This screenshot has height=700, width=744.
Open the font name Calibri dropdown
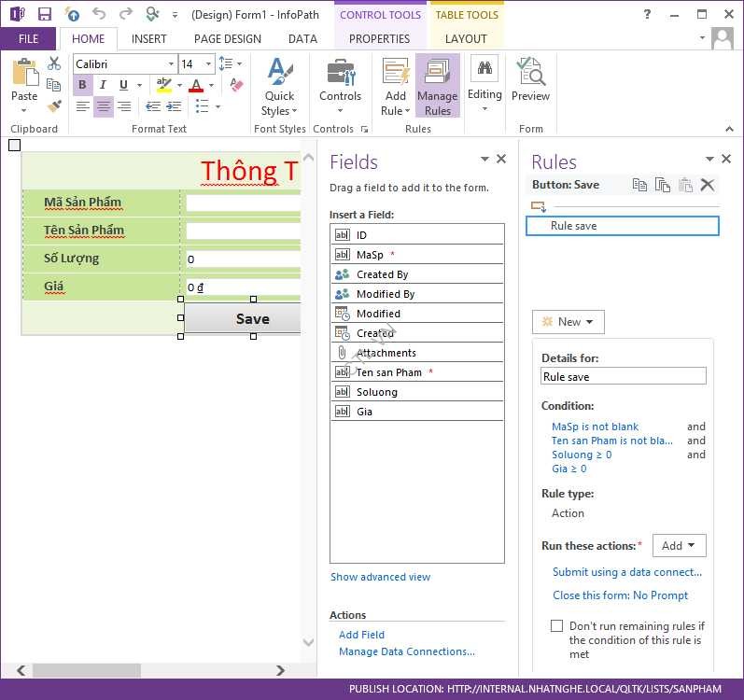point(171,64)
